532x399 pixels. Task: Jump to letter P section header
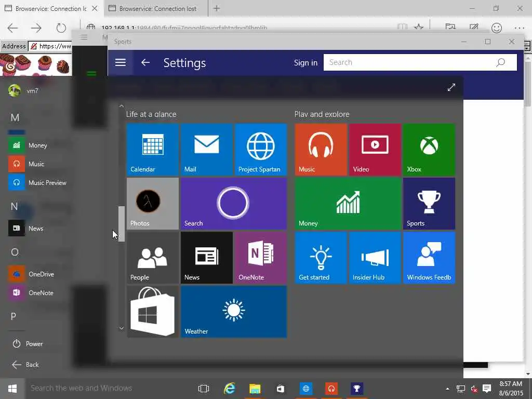click(13, 316)
